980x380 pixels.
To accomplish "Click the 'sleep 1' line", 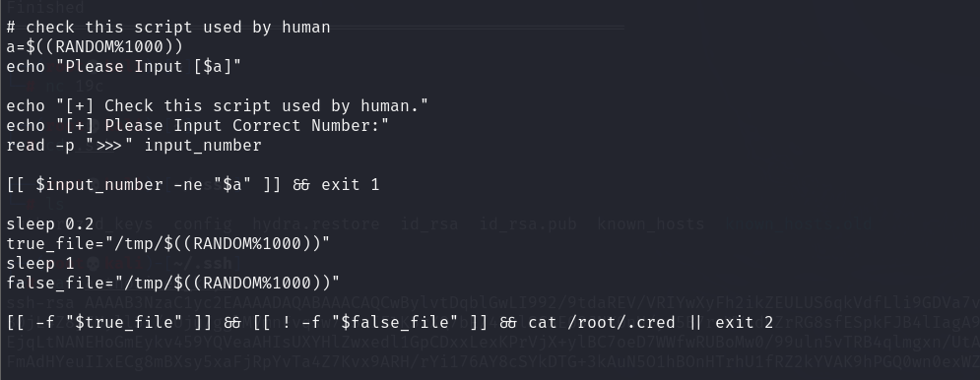I will pos(40,264).
